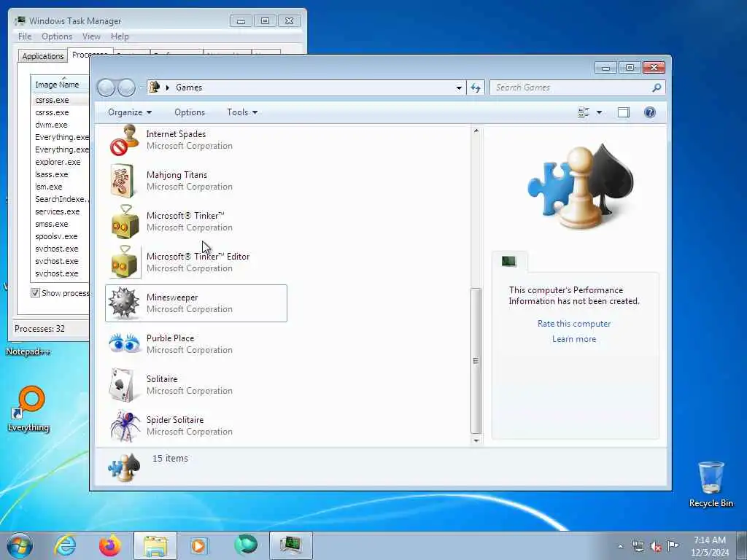Select lsm.exe in Task Manager
Viewport: 747px width, 560px height.
49,187
